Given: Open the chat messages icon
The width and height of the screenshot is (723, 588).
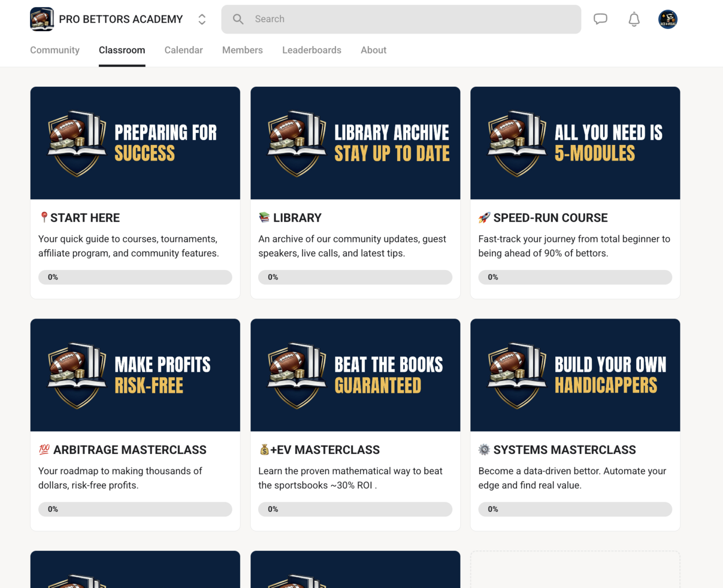Looking at the screenshot, I should click(600, 19).
